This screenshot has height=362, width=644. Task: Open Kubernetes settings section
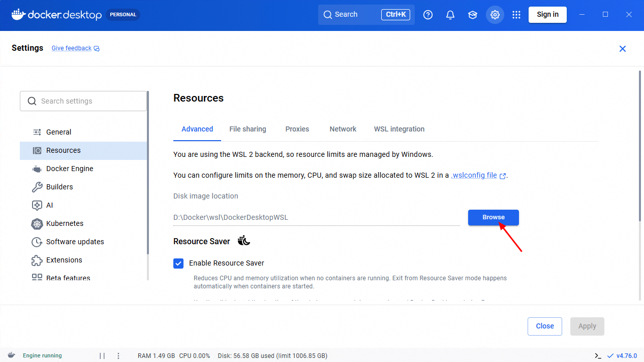coord(83,223)
